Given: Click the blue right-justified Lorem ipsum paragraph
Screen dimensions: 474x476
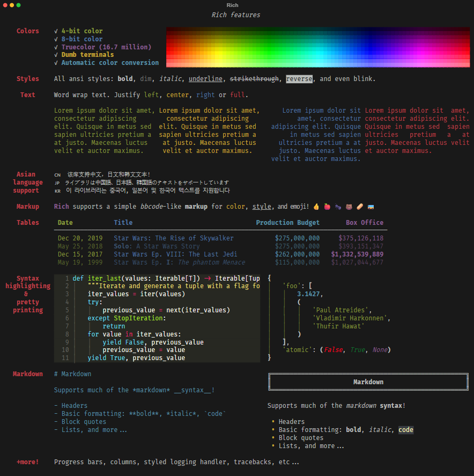Looking at the screenshot, I should (316, 135).
